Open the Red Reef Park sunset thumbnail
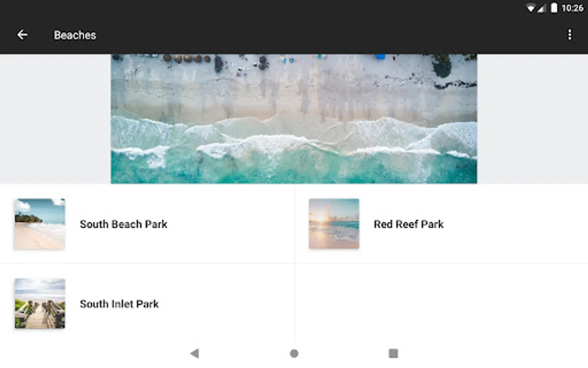The image size is (588, 368). point(334,224)
